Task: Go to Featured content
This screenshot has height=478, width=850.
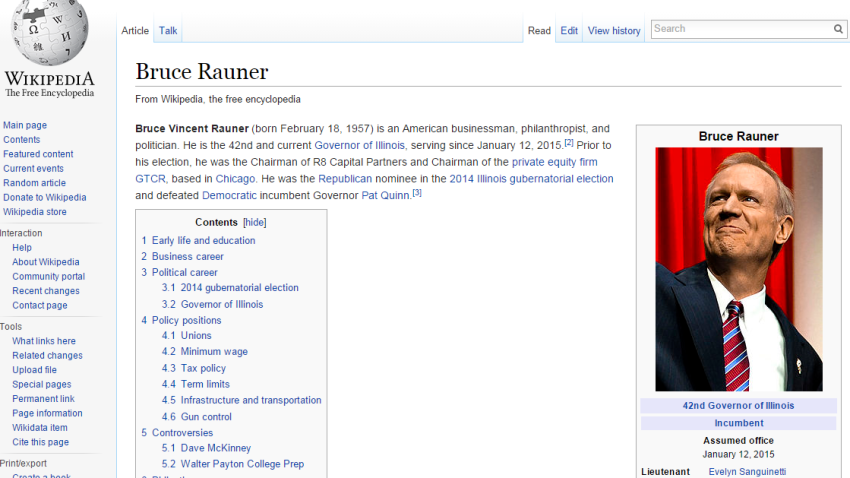Action: point(38,154)
